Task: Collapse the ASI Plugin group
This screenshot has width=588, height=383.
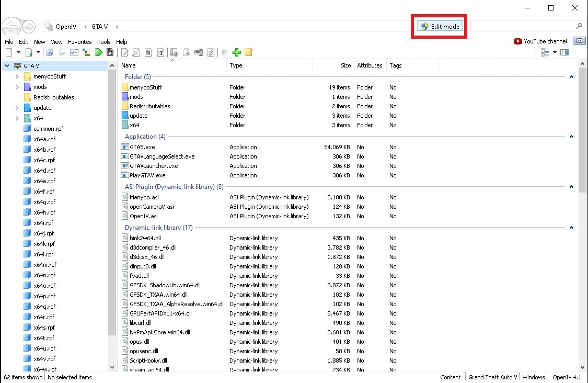Action: 571,187
